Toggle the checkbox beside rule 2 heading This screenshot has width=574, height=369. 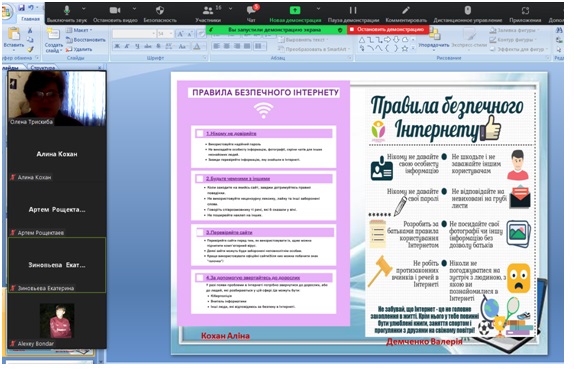click(200, 179)
